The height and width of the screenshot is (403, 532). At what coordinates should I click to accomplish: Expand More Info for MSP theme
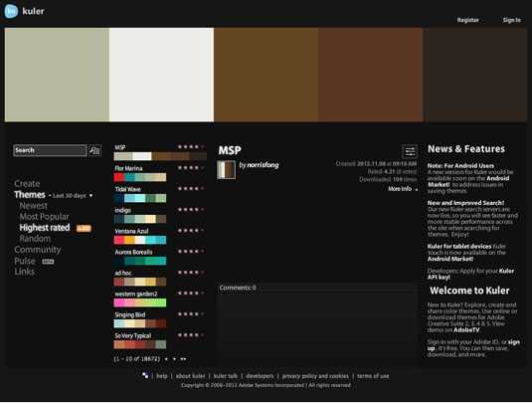[403, 189]
